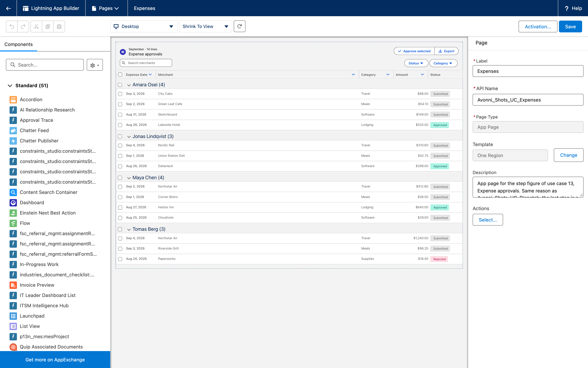Open the component filter gear menu
The image size is (588, 368).
click(95, 65)
